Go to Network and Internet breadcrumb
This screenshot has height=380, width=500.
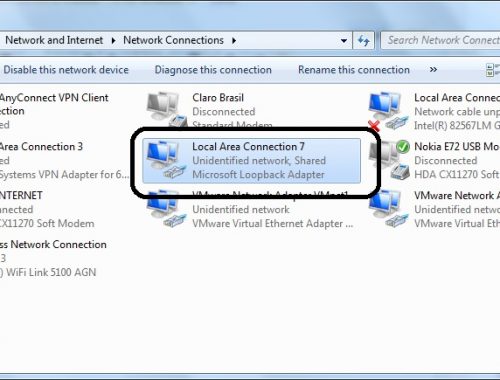(x=54, y=40)
